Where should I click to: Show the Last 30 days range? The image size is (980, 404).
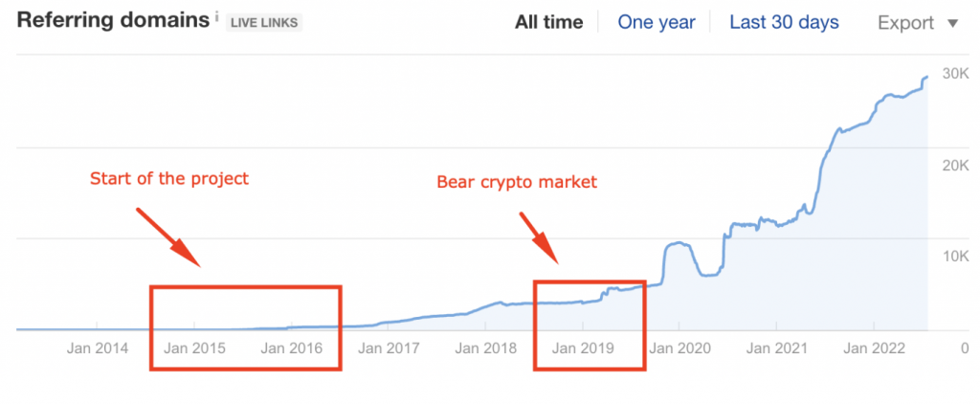(784, 22)
